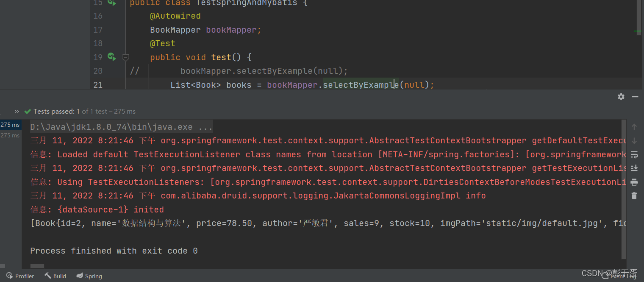Image resolution: width=644 pixels, height=282 pixels.
Task: Toggle soft-wrap in the console output
Action: [634, 155]
